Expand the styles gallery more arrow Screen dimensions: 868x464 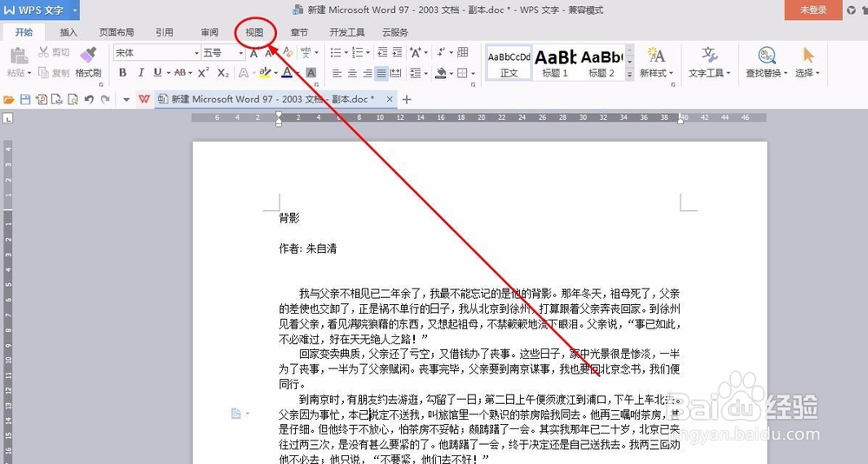click(x=629, y=74)
